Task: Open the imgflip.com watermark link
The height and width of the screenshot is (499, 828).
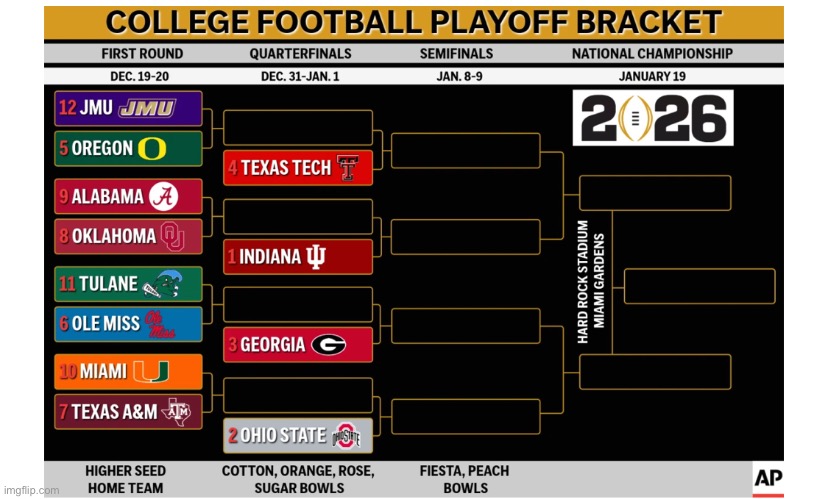Action: click(x=31, y=490)
